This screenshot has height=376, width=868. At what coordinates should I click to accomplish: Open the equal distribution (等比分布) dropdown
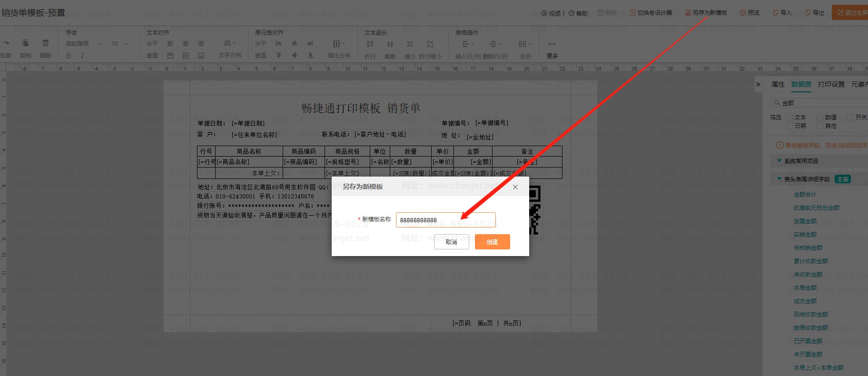point(339,44)
